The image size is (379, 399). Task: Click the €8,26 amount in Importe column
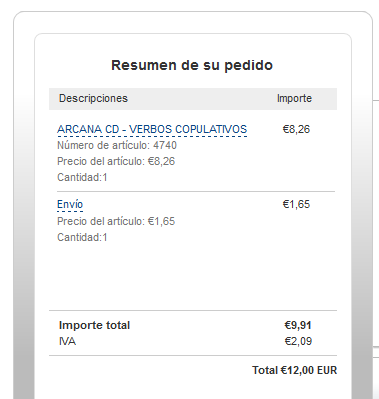tap(296, 129)
